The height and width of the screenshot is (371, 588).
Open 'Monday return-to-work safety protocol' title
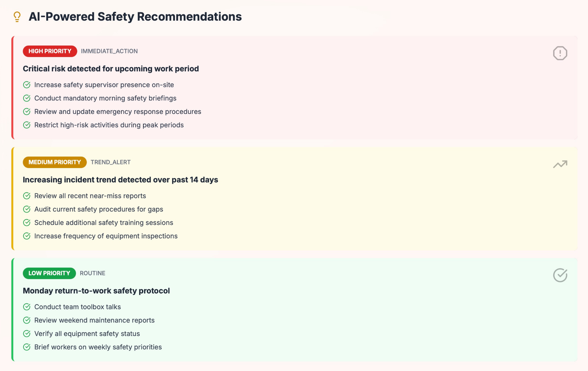[x=96, y=291]
